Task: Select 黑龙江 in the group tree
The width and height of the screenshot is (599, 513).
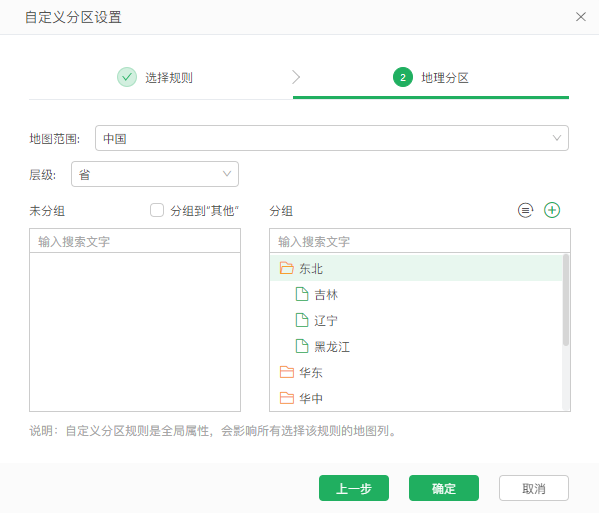Action: pos(416,346)
